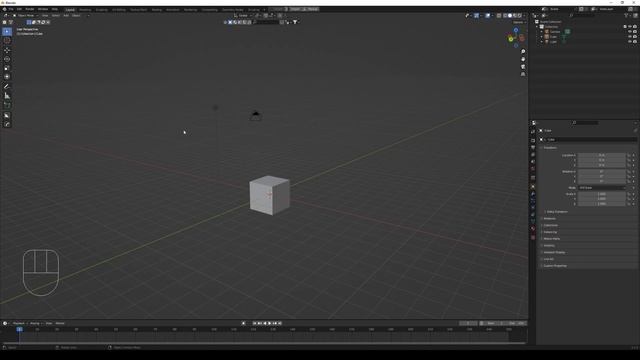Switch to the Sculpting workspace tab

click(x=102, y=9)
